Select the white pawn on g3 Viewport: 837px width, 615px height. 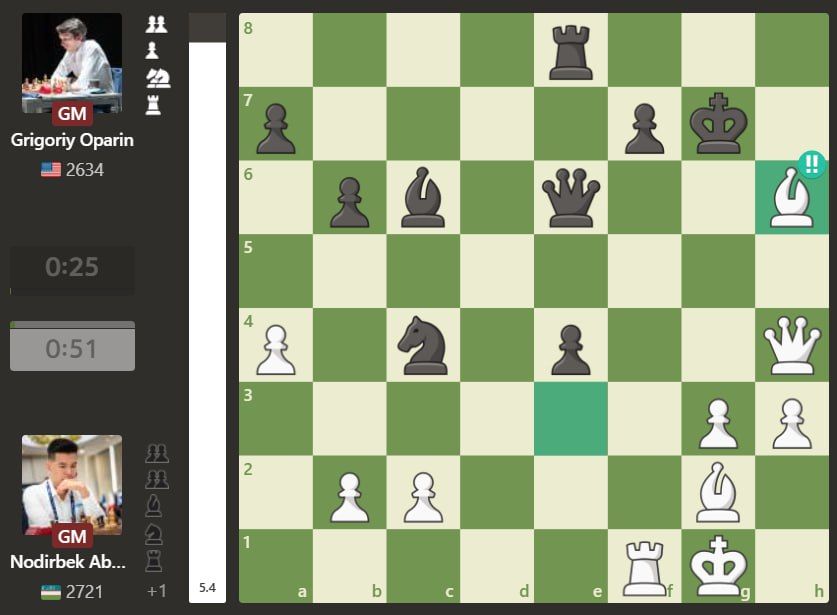click(x=718, y=424)
